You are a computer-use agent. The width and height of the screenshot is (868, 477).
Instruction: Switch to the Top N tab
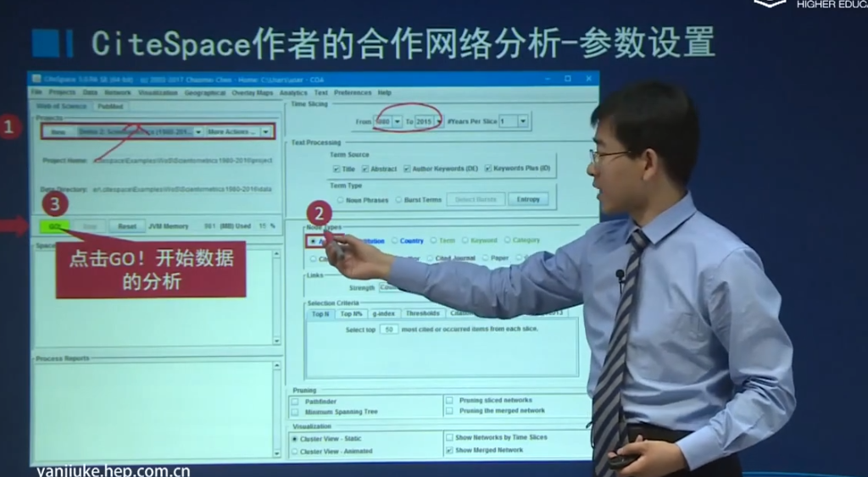pyautogui.click(x=320, y=313)
